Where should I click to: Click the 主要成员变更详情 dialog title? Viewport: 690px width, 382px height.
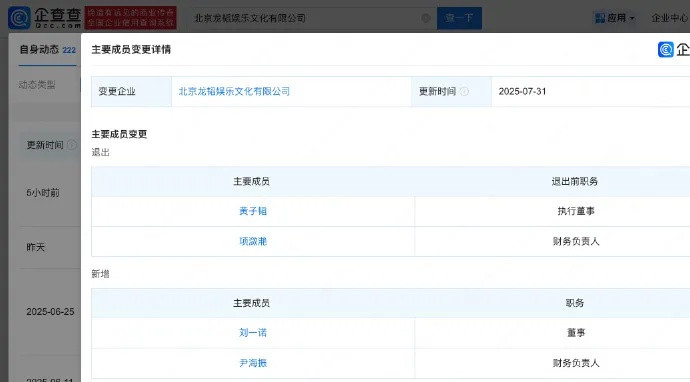pyautogui.click(x=131, y=50)
